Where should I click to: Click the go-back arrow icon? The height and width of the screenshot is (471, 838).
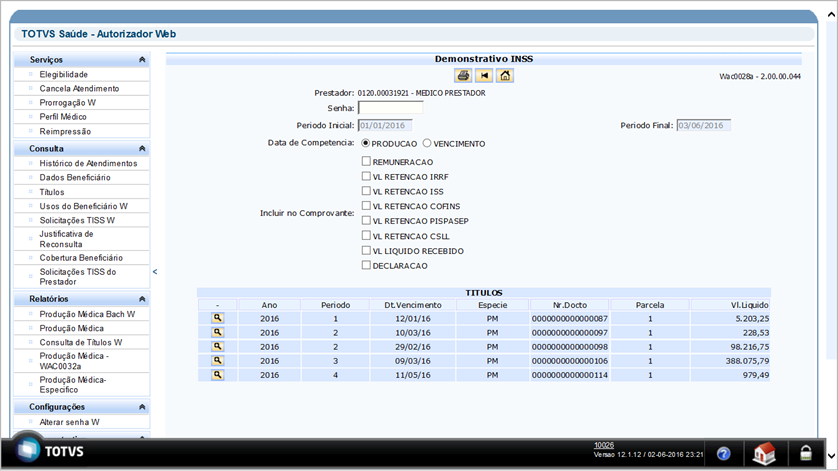pyautogui.click(x=484, y=76)
